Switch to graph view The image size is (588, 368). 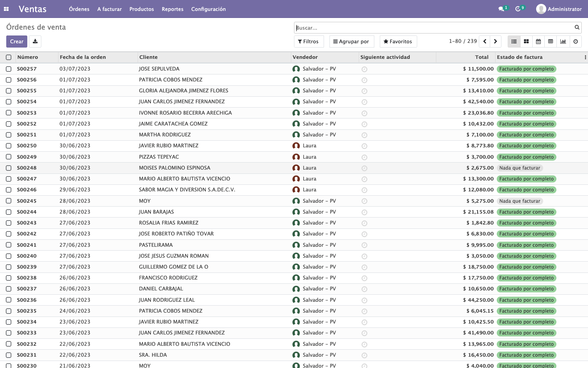(563, 41)
